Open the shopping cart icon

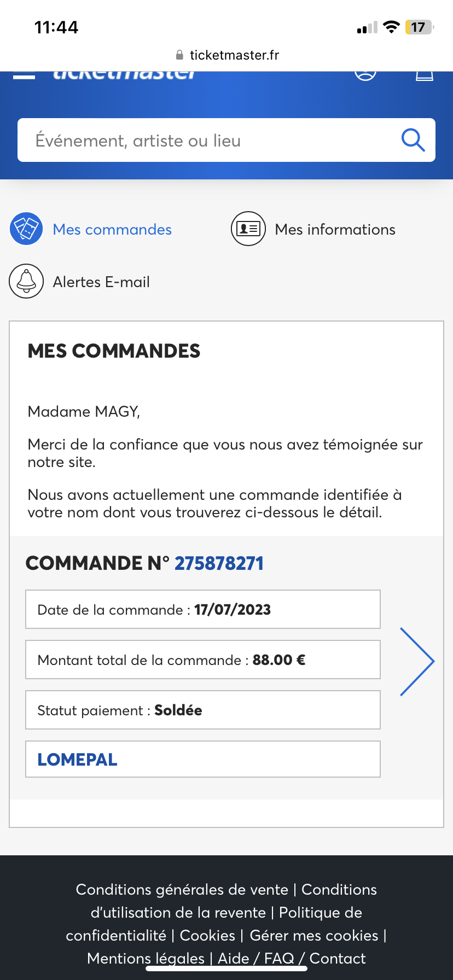(x=425, y=75)
